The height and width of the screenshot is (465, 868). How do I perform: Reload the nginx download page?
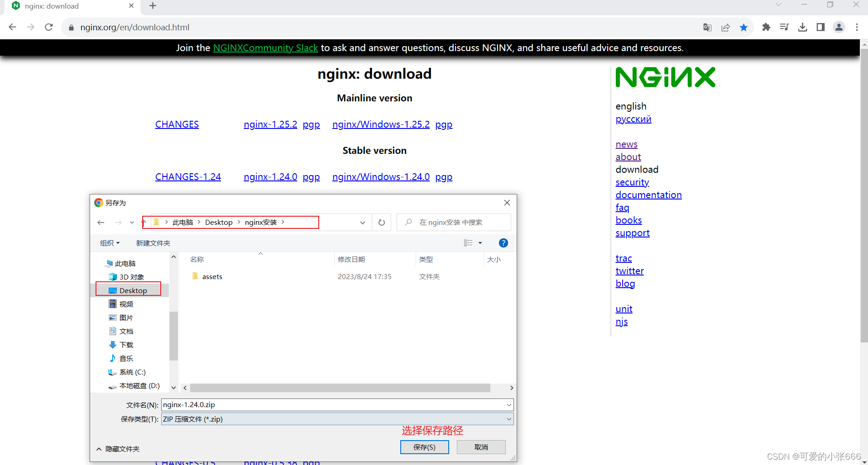tap(49, 27)
